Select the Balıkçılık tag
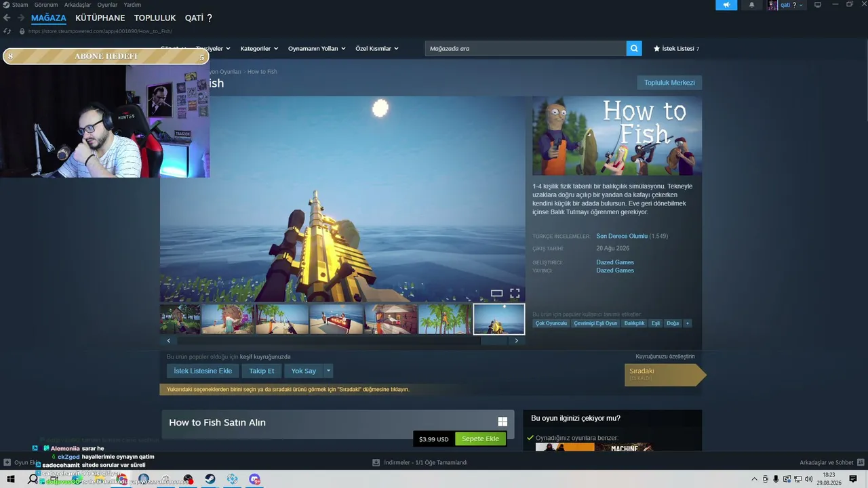 pos(635,323)
